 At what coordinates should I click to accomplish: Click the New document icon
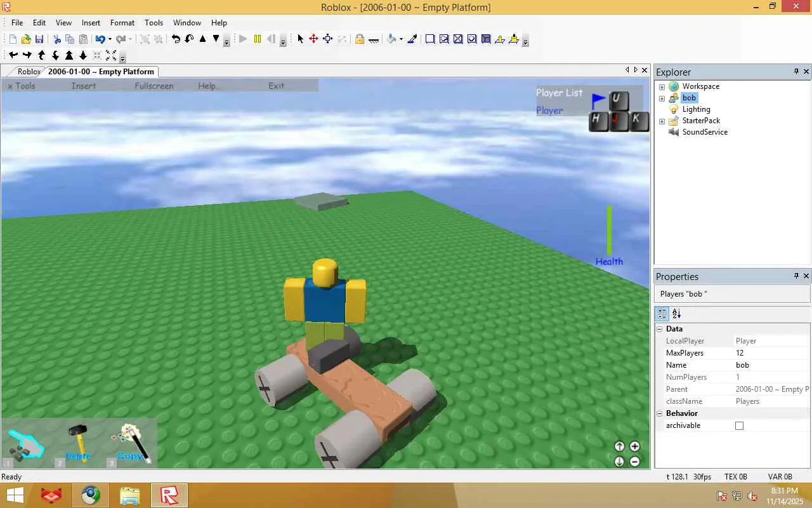[13, 39]
